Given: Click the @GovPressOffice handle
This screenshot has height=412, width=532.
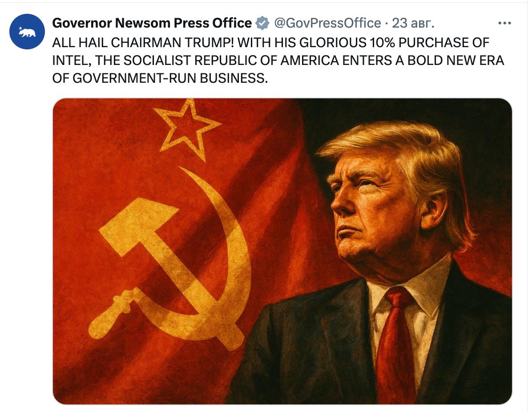Looking at the screenshot, I should click(327, 23).
